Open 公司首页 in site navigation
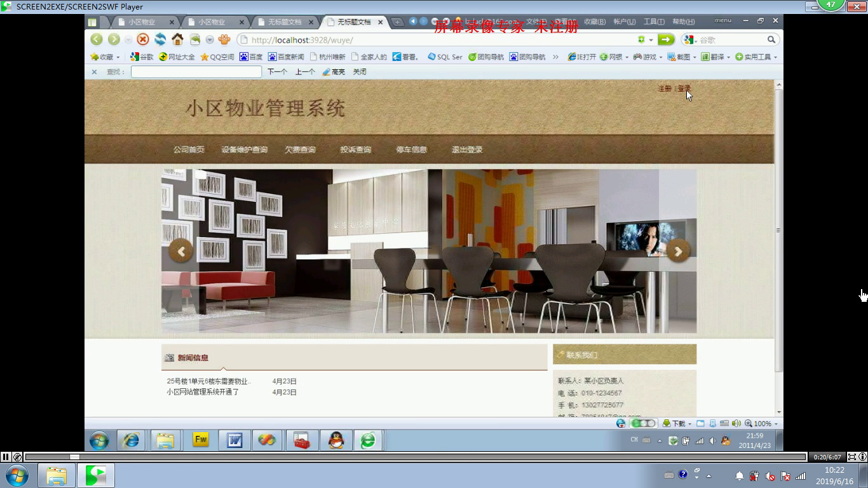The height and width of the screenshot is (488, 868). click(189, 150)
